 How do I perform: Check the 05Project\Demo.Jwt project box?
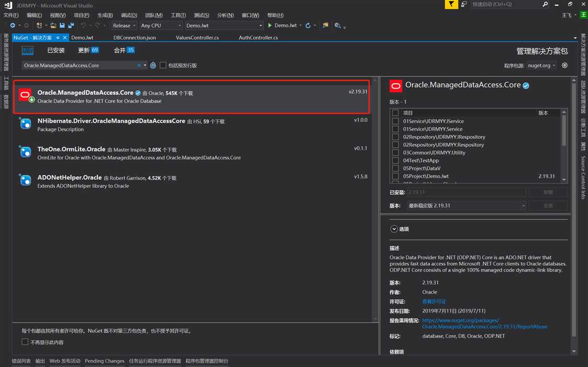(395, 176)
